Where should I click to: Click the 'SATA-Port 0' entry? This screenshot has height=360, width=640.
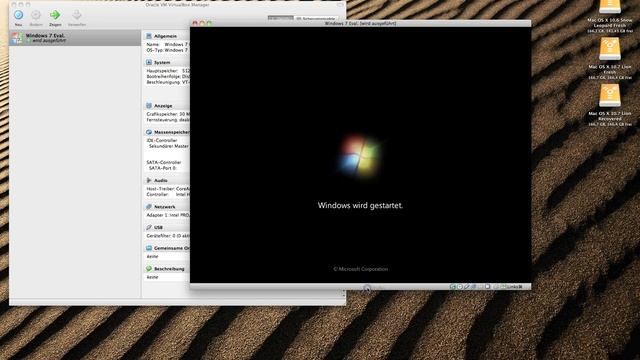(162, 168)
